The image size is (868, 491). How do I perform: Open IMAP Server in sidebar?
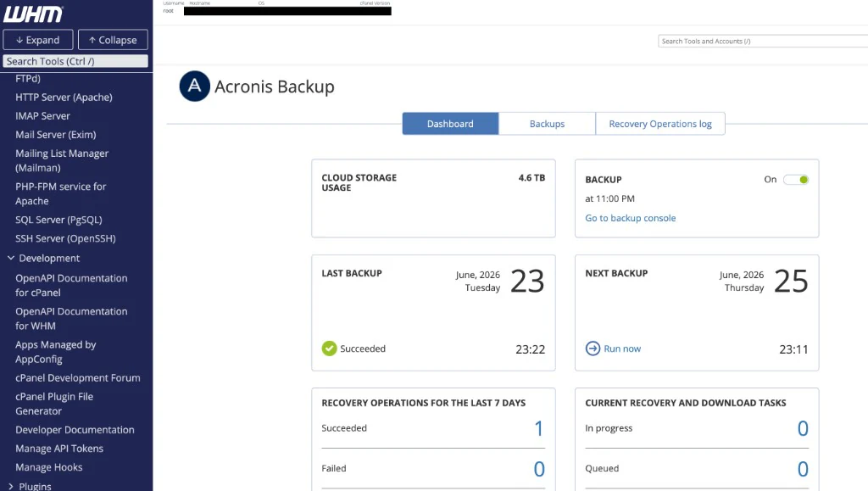(x=42, y=115)
